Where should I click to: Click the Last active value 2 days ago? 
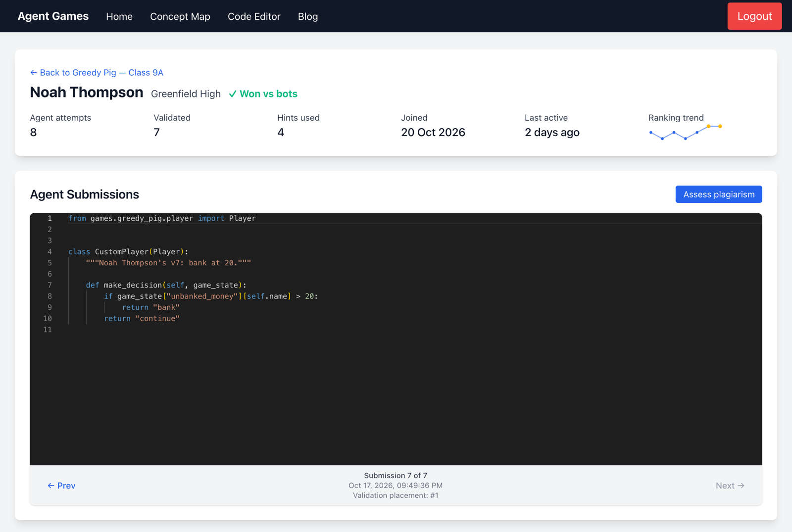pyautogui.click(x=552, y=133)
